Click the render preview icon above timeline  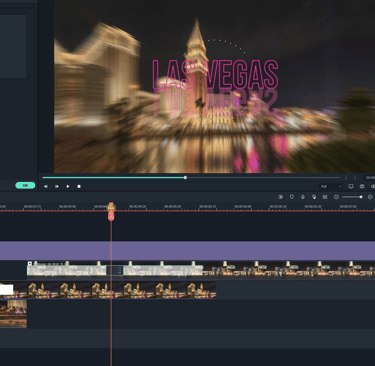tap(281, 197)
